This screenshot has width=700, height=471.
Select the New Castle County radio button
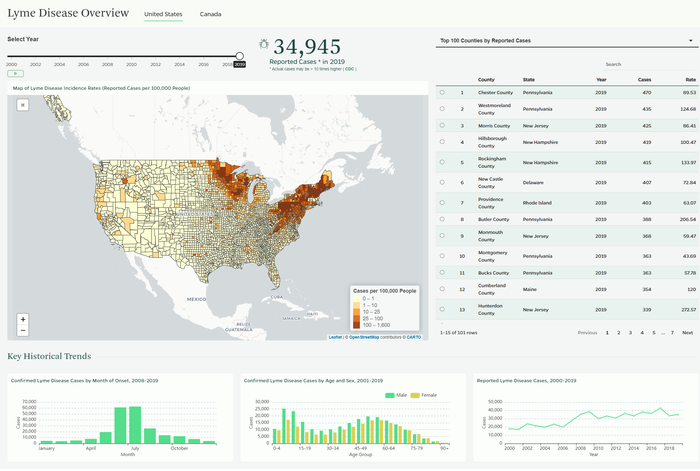pyautogui.click(x=442, y=182)
